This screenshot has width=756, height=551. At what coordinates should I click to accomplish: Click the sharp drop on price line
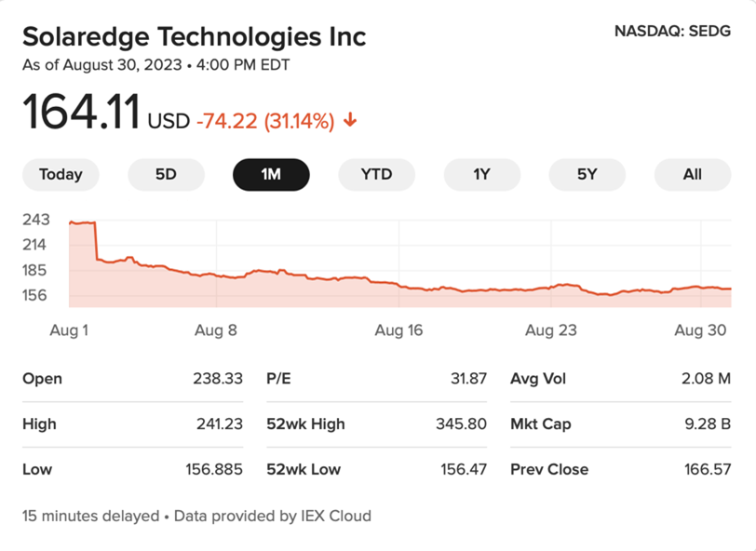coord(96,241)
